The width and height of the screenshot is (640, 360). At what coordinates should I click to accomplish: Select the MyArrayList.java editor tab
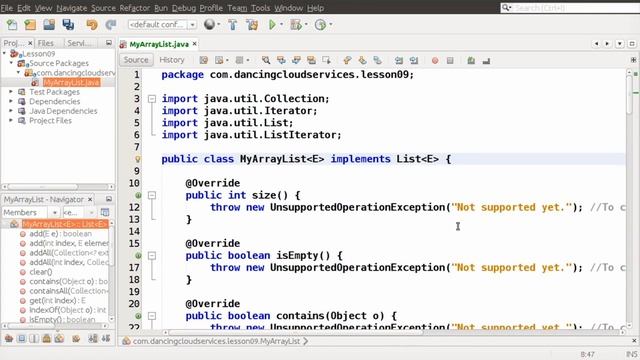[159, 44]
